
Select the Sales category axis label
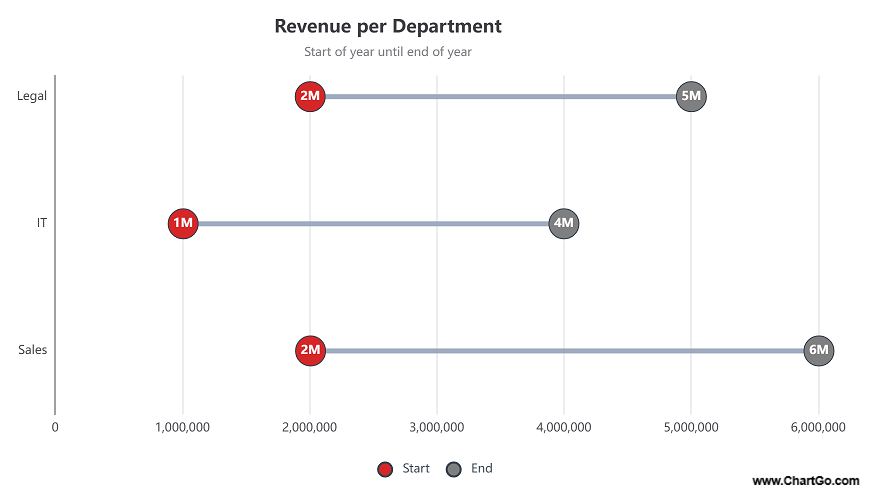coord(32,350)
